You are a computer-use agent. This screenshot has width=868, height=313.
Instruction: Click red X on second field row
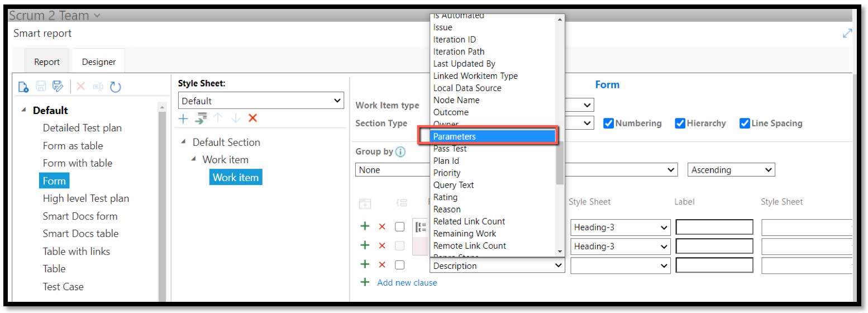pyautogui.click(x=382, y=245)
